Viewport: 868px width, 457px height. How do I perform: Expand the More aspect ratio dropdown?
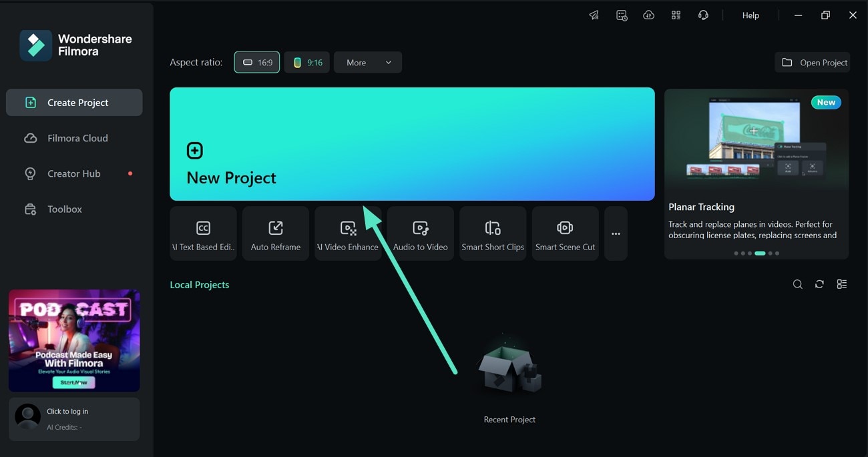coord(368,62)
